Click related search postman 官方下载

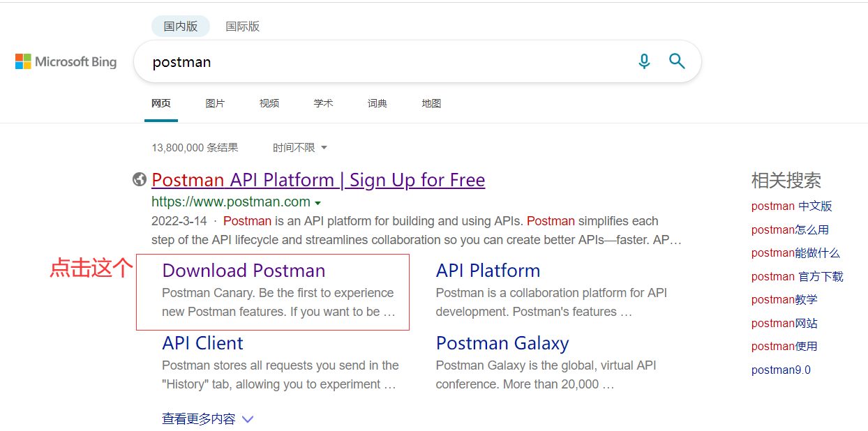point(798,277)
